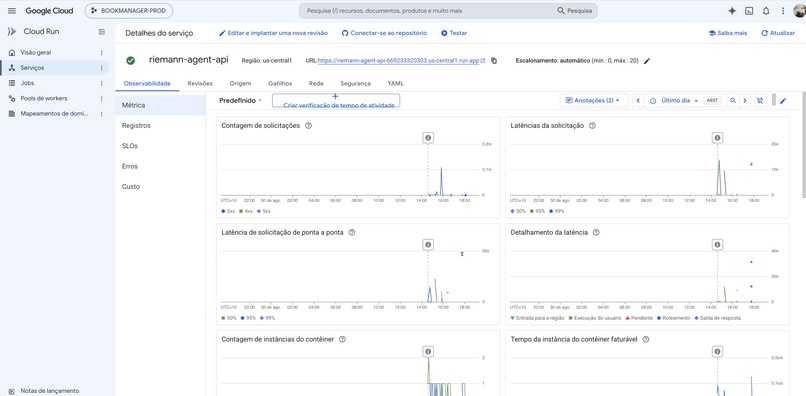Go to next time range arrow
The width and height of the screenshot is (806, 396).
[x=745, y=101]
